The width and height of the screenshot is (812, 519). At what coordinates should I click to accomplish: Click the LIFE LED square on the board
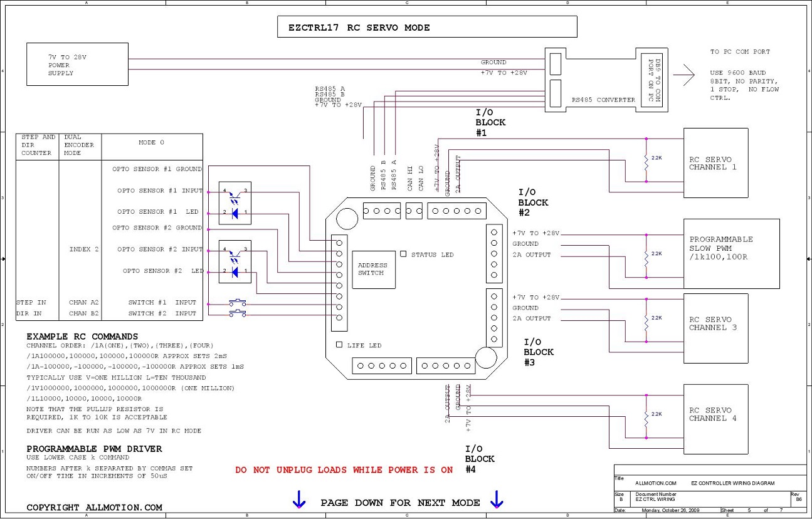point(339,345)
